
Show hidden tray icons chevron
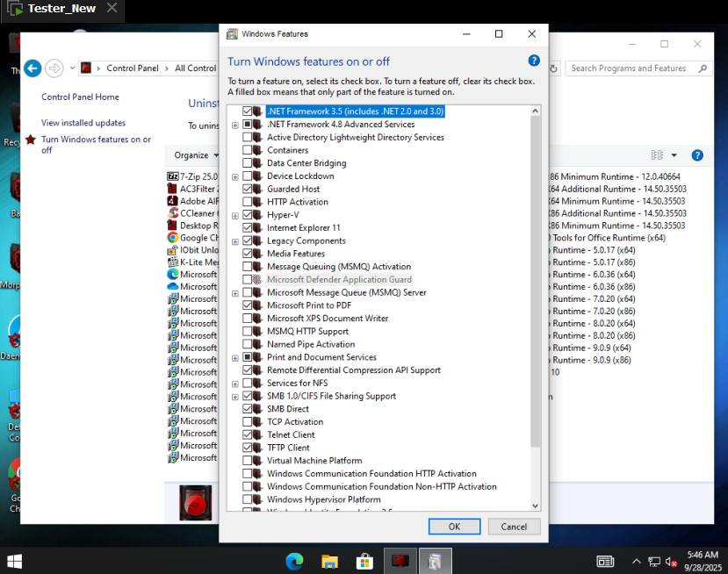click(637, 562)
